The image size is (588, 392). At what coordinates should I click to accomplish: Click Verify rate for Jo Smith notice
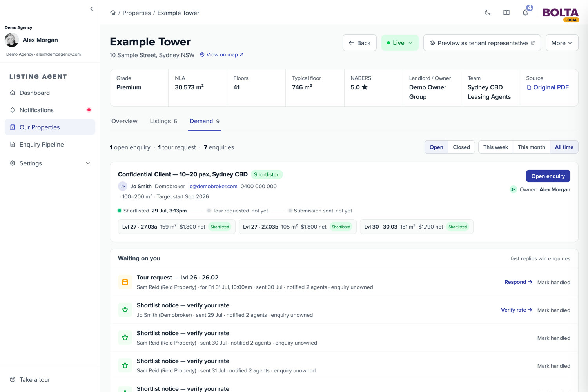[x=517, y=310]
